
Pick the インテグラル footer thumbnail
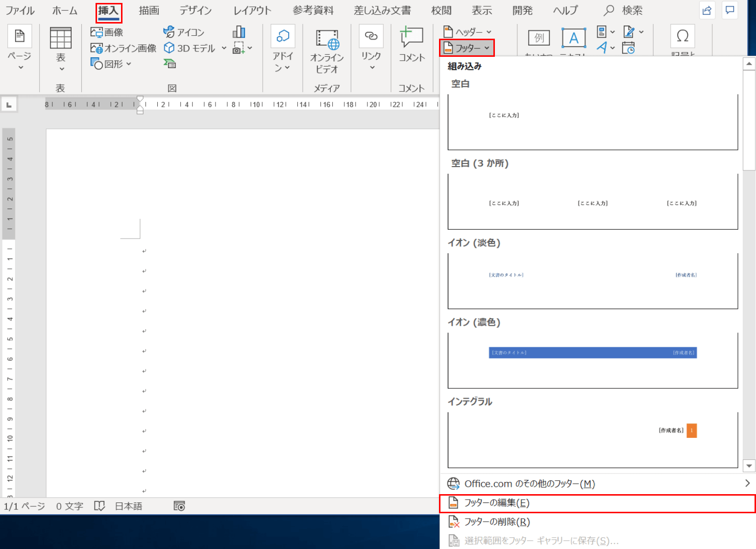pyautogui.click(x=593, y=440)
